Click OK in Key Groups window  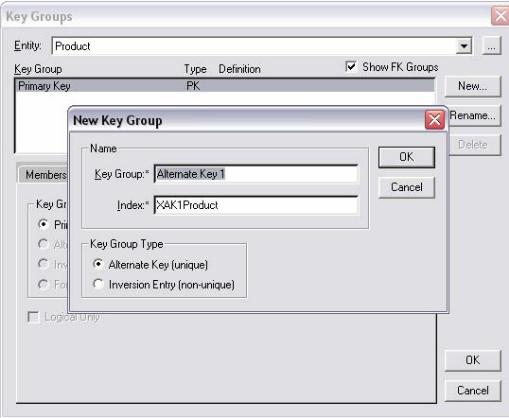coord(472,360)
